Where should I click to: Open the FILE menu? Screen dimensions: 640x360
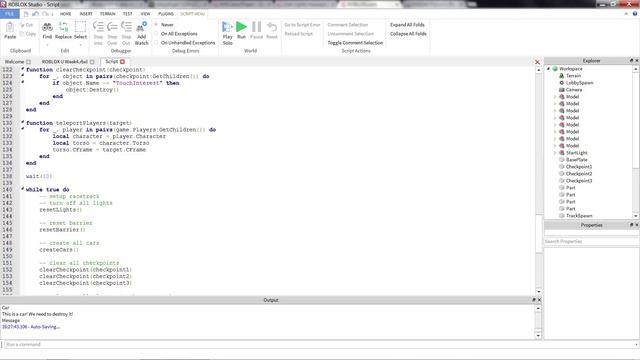click(x=10, y=14)
